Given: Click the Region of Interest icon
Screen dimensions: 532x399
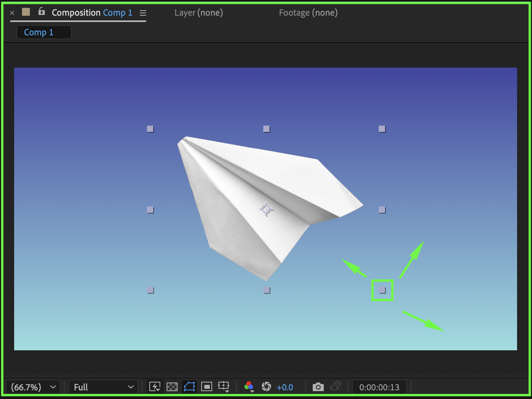Looking at the screenshot, I should [x=207, y=387].
